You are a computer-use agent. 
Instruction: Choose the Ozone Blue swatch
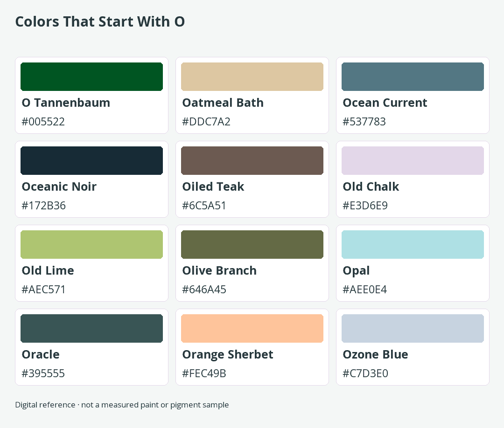[413, 329]
